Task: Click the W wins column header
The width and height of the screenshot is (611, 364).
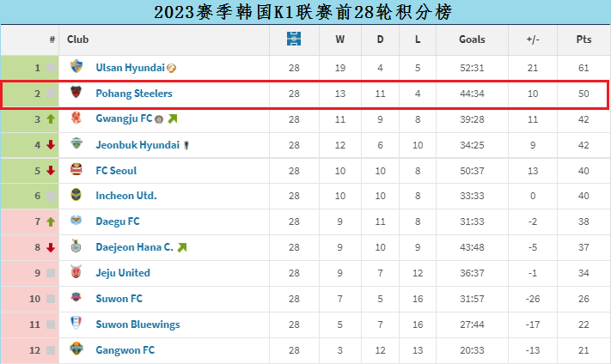Action: pos(339,39)
